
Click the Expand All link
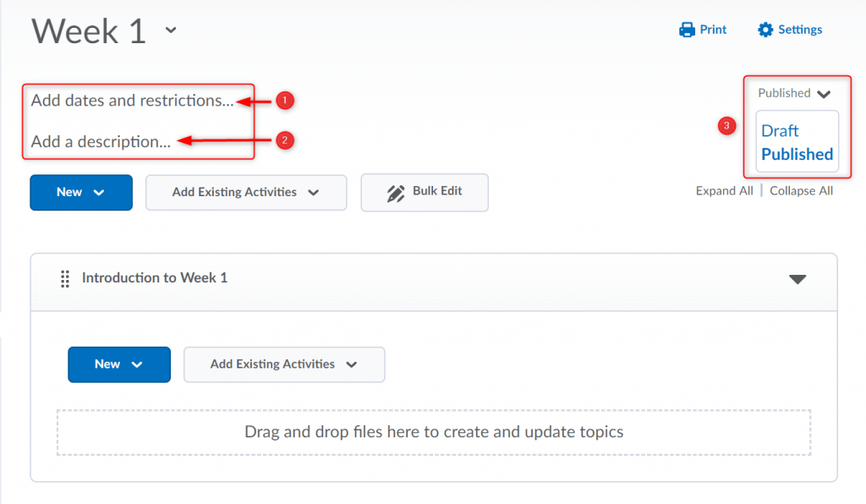tap(724, 190)
